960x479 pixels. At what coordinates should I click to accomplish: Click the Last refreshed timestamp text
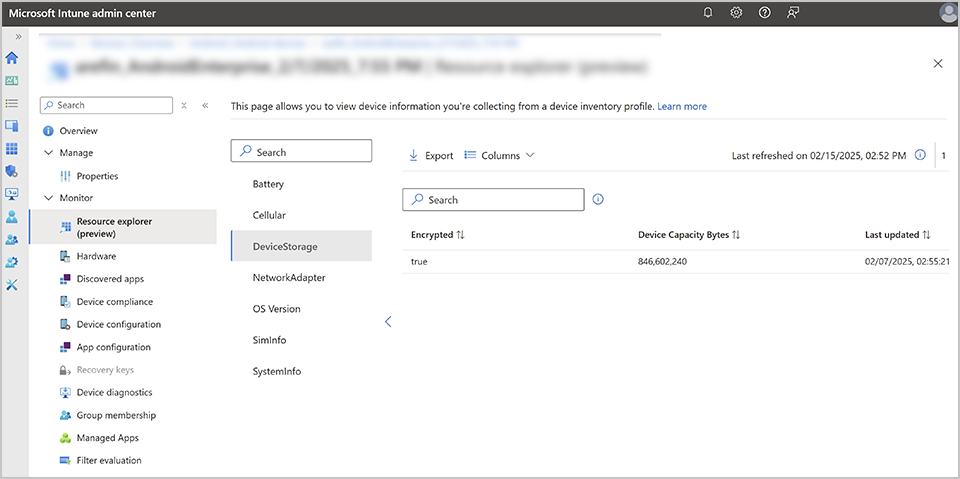[819, 156]
